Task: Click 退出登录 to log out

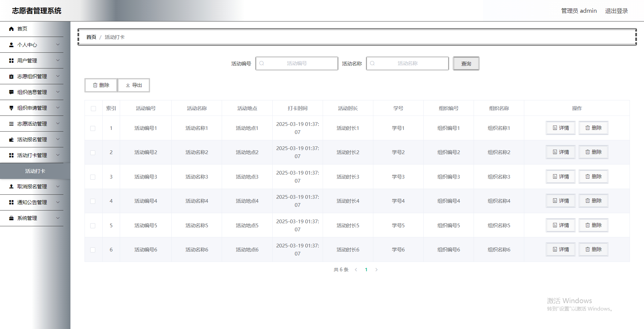Action: (x=616, y=10)
